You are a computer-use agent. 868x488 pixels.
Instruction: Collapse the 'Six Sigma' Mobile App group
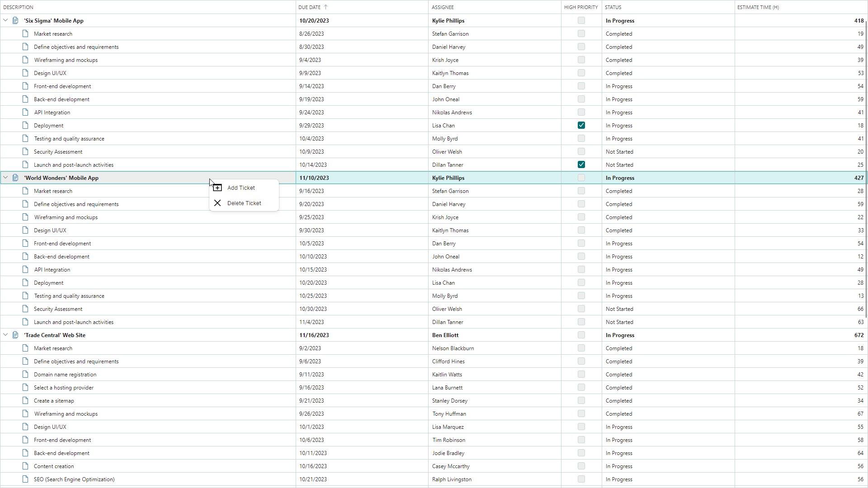(x=5, y=21)
